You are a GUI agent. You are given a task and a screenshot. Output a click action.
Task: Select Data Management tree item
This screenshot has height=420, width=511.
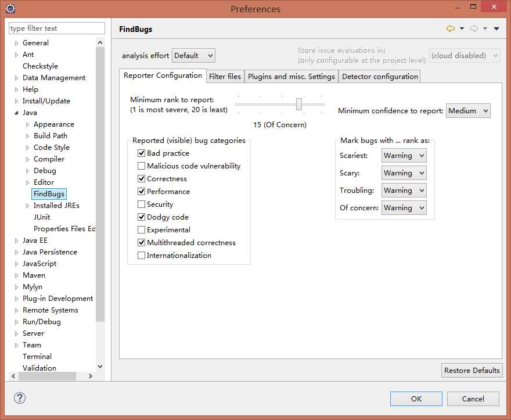point(54,78)
